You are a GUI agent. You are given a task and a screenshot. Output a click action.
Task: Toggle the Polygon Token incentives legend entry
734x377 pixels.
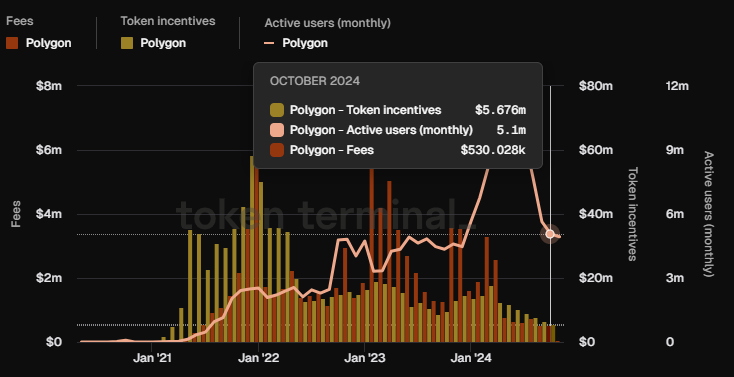(154, 43)
